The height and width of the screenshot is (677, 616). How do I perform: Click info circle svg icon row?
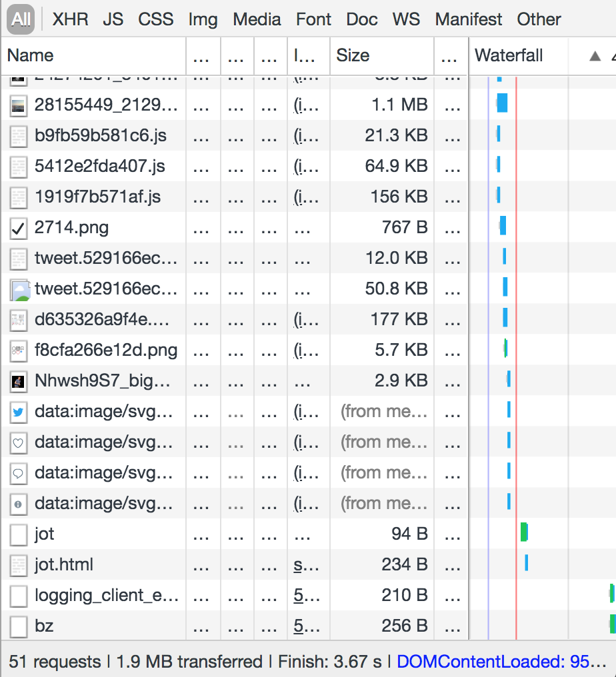[x=18, y=504]
